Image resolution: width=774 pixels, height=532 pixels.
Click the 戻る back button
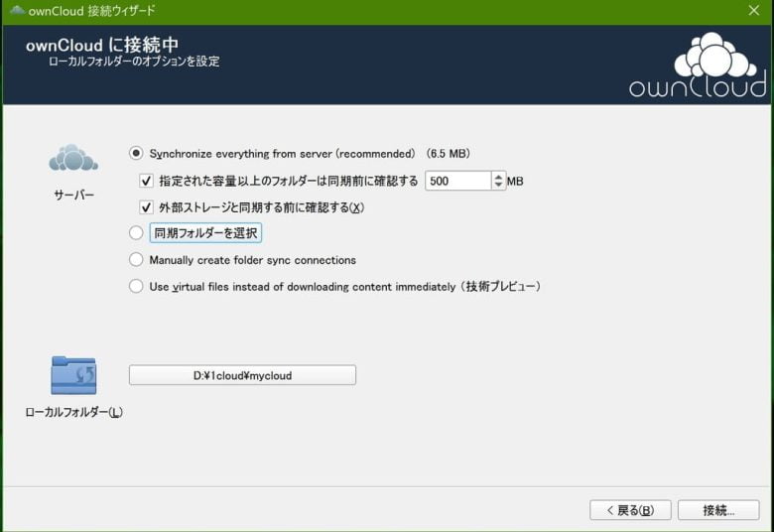[x=630, y=510]
